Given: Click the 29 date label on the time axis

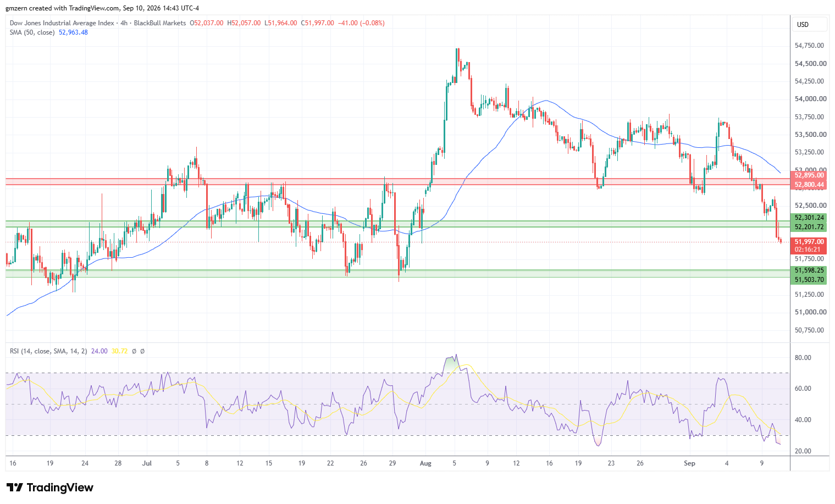Looking at the screenshot, I should [392, 463].
